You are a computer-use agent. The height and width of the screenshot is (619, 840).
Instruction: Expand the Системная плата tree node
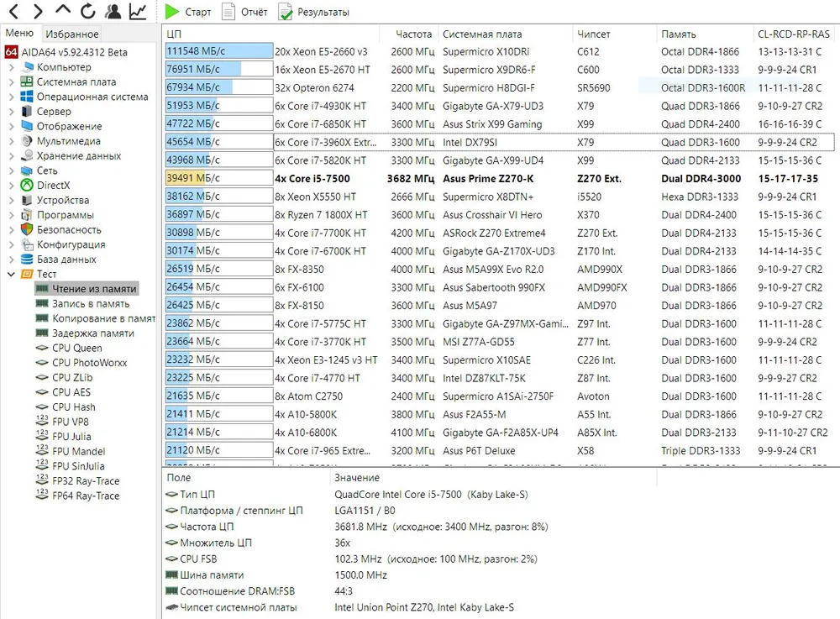[11, 82]
